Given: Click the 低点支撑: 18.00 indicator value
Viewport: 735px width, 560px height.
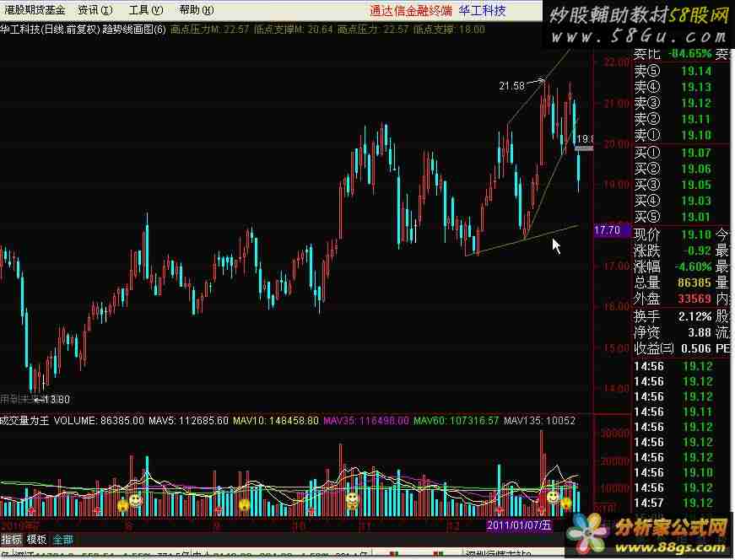Looking at the screenshot, I should coord(450,30).
